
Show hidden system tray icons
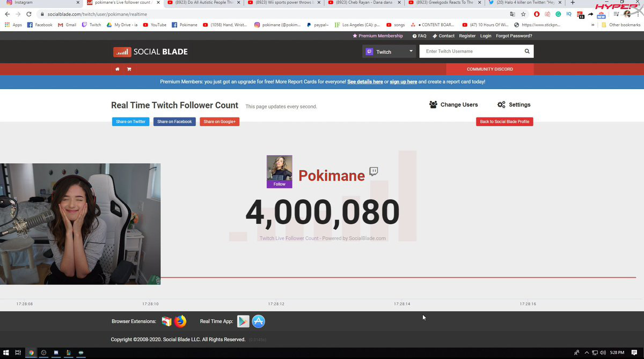point(586,353)
